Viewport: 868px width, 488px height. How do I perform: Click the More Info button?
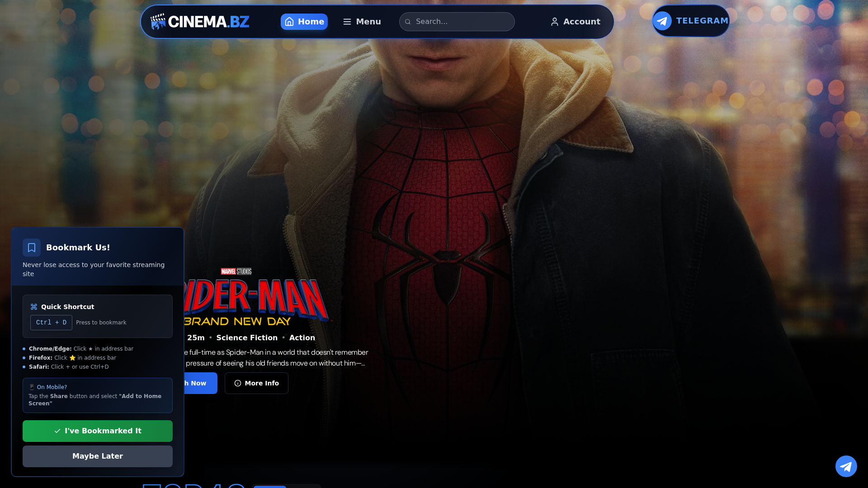[256, 383]
